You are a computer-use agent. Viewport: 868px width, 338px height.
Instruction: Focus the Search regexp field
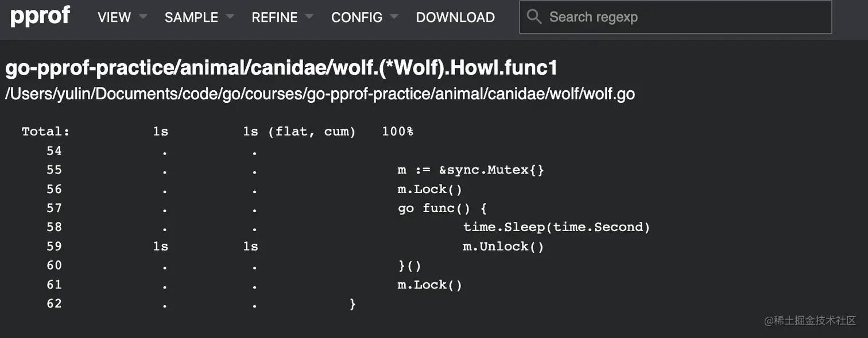coord(676,17)
